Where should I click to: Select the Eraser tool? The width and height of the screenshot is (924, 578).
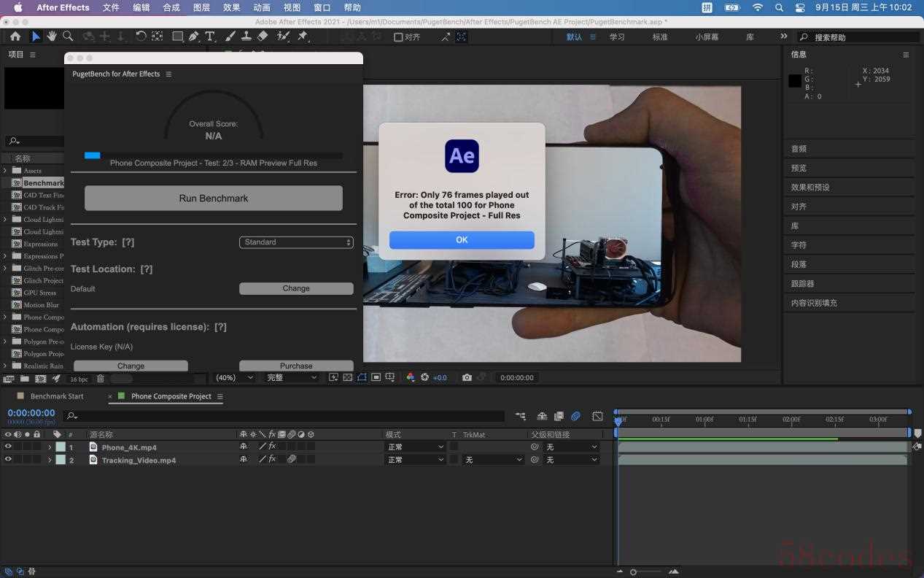(263, 36)
